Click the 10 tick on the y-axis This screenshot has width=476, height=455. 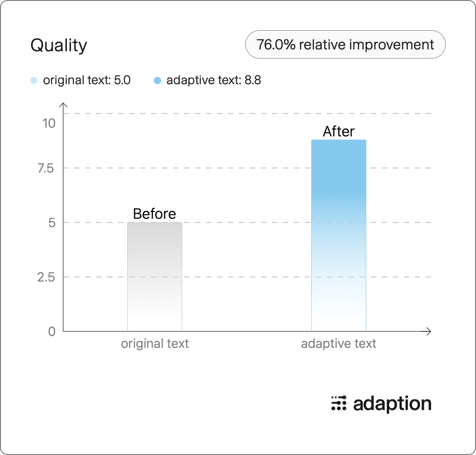point(49,124)
